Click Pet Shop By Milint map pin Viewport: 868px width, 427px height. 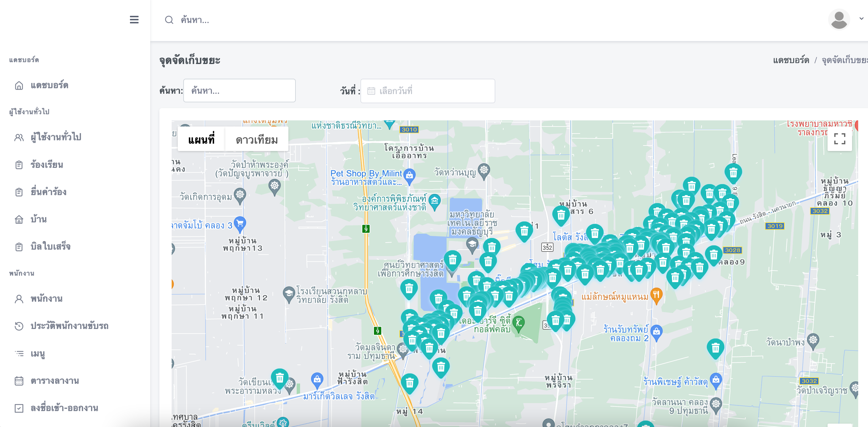[x=409, y=177]
